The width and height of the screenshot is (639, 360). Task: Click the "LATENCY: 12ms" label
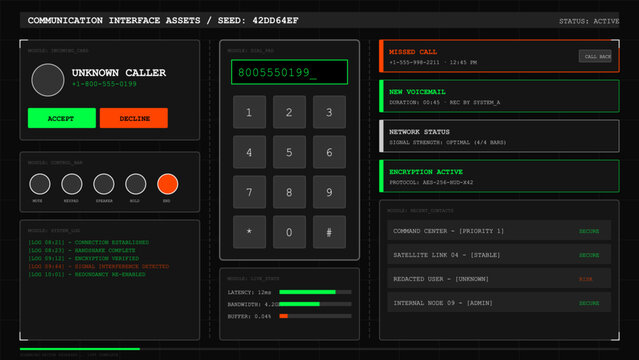coord(249,292)
